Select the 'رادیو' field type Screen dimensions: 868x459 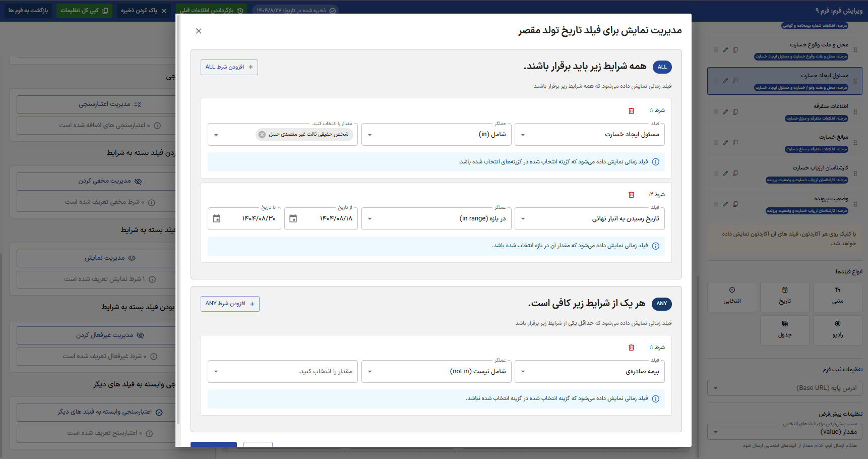[x=837, y=330]
